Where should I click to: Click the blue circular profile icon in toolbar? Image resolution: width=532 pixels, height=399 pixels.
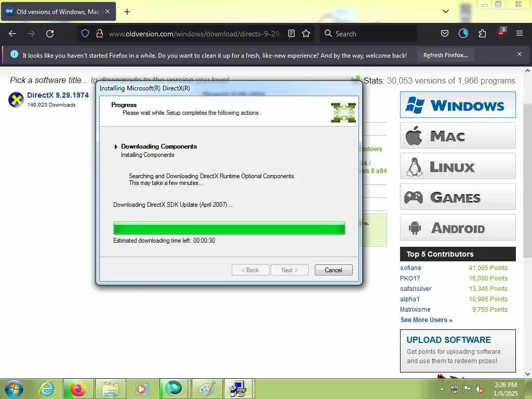click(463, 33)
